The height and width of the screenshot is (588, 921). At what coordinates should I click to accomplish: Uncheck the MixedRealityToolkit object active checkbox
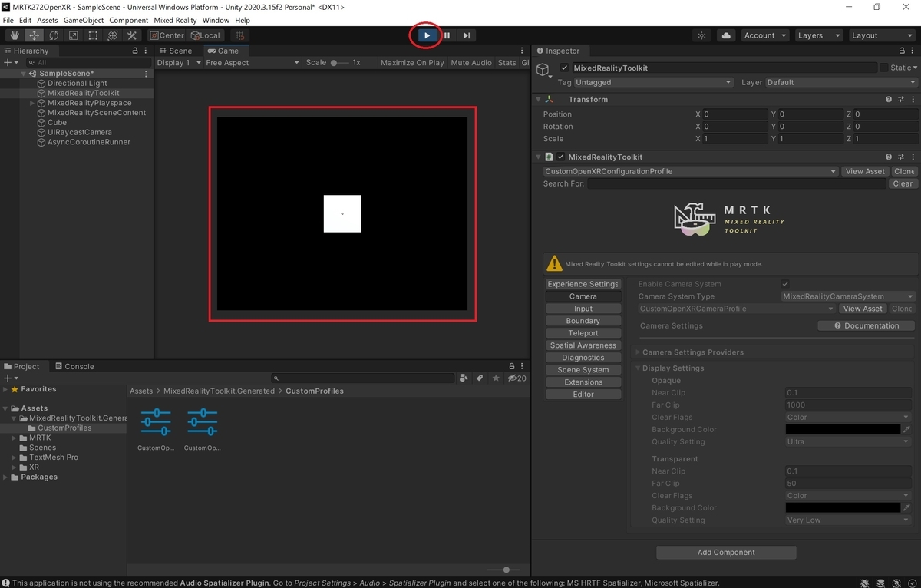tap(565, 68)
